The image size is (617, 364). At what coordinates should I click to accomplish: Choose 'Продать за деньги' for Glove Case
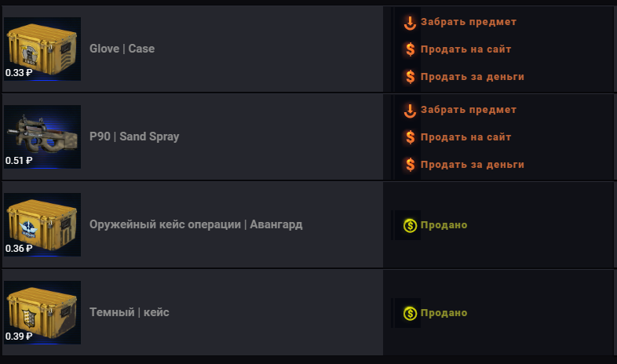pos(473,77)
